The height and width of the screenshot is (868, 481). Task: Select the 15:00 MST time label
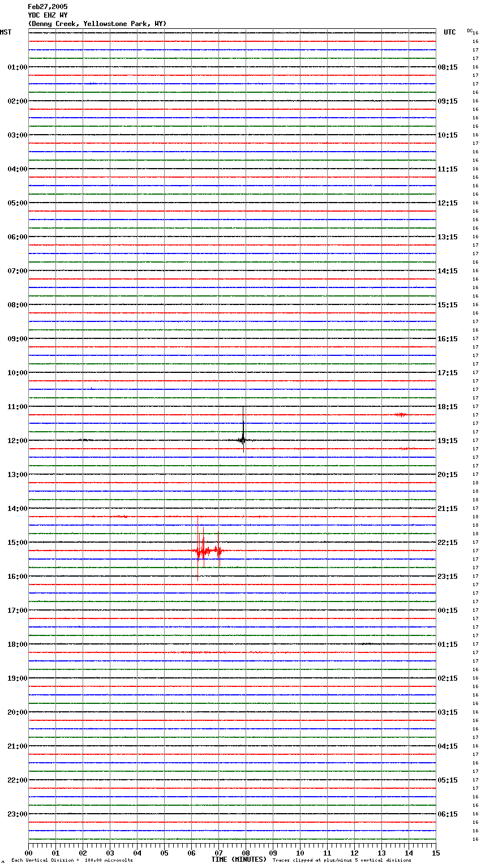18,543
